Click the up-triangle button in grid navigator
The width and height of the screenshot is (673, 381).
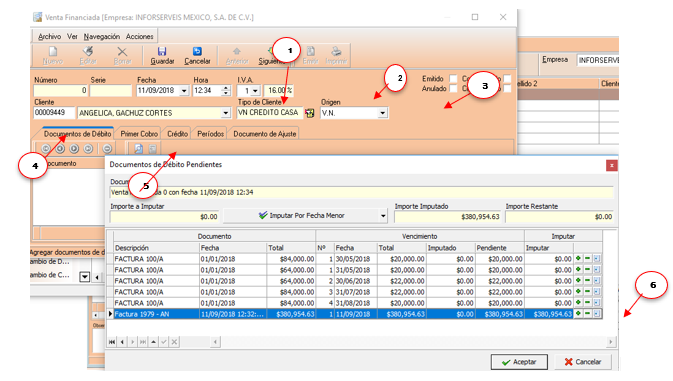[153, 342]
